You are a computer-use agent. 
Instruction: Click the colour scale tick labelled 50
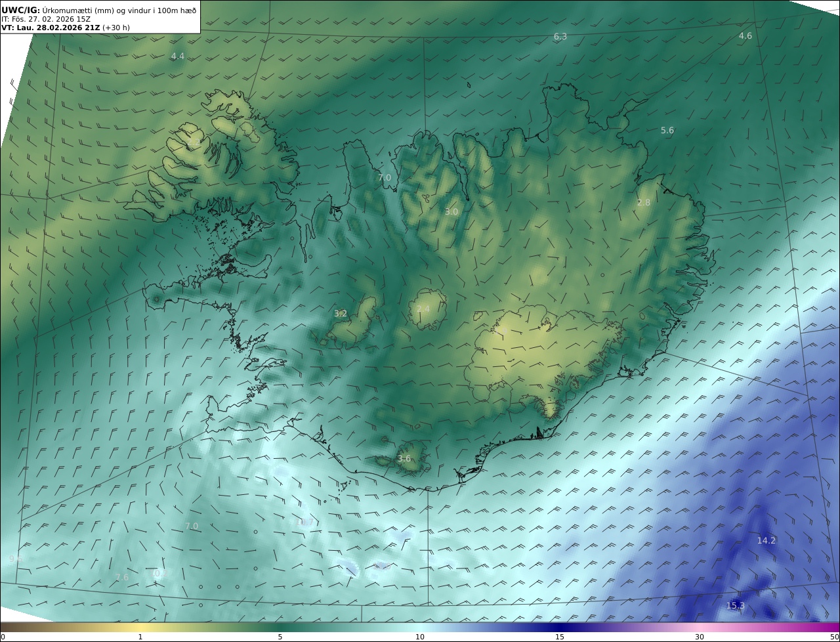(835, 637)
